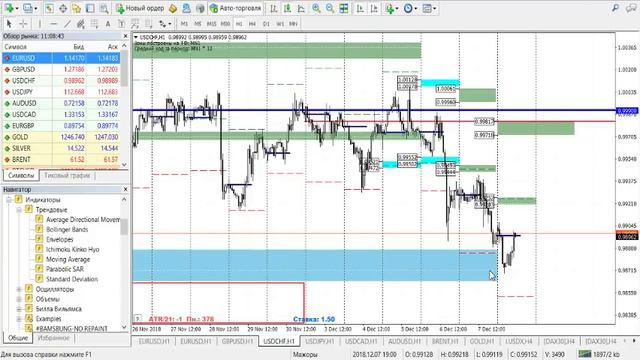
Task: Toggle chart shift icon
Action: click(374, 8)
